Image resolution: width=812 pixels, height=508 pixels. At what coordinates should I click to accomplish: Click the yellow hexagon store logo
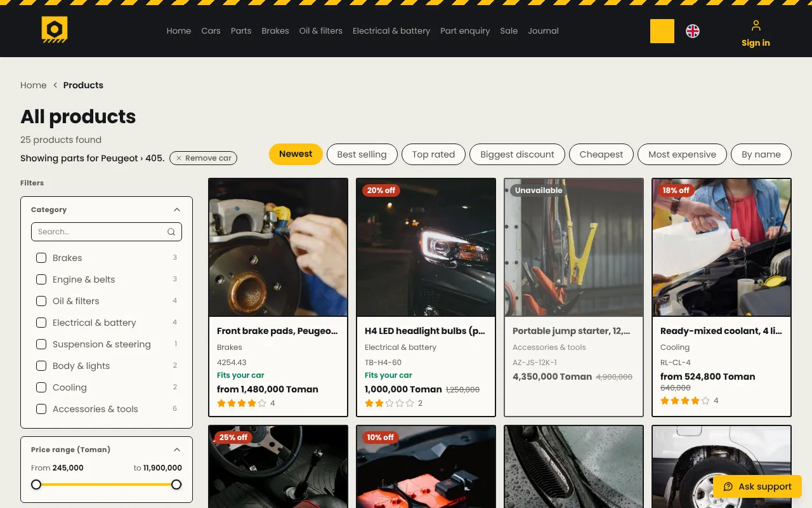pyautogui.click(x=55, y=30)
